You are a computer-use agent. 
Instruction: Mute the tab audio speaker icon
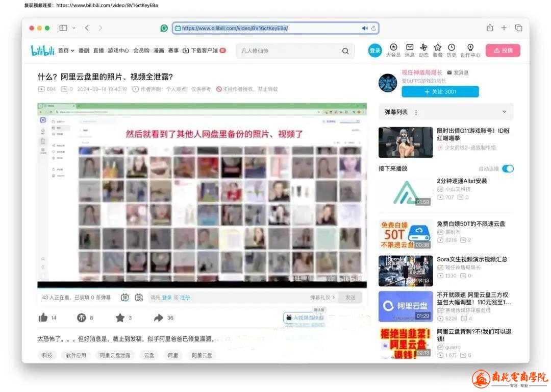coord(365,28)
